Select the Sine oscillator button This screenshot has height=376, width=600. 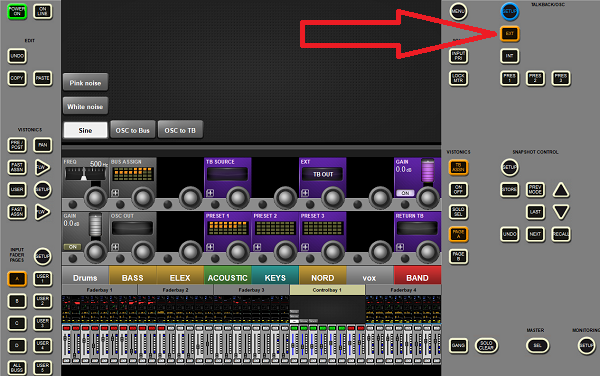tap(85, 130)
